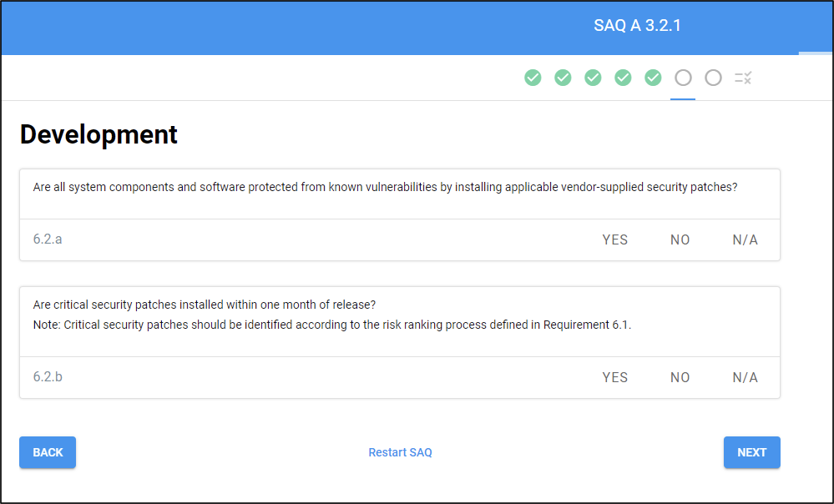Set question 6.2.b to N/A
This screenshot has width=834, height=504.
[x=745, y=377]
